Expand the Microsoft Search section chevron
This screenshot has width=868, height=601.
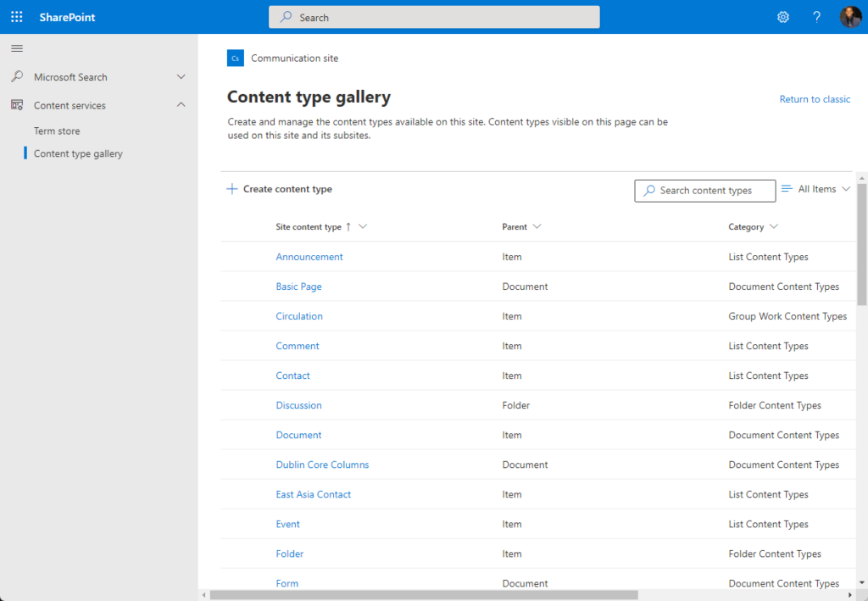click(x=181, y=77)
